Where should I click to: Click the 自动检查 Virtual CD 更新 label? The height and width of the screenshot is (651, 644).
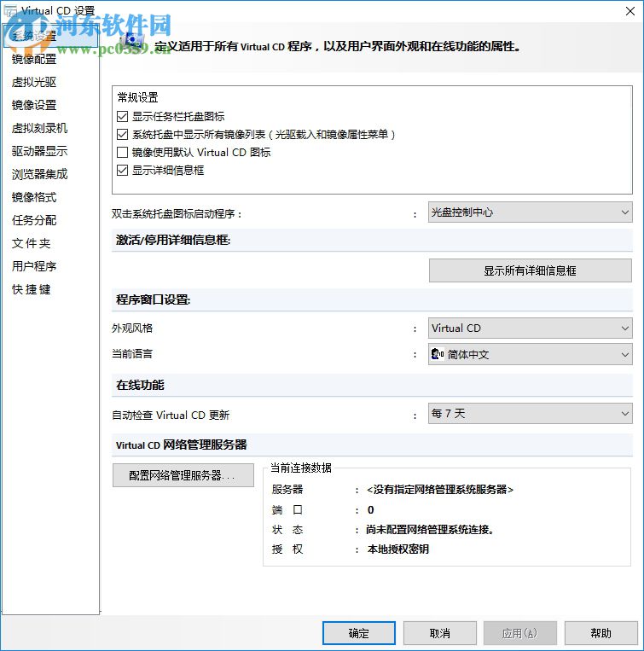[x=171, y=416]
